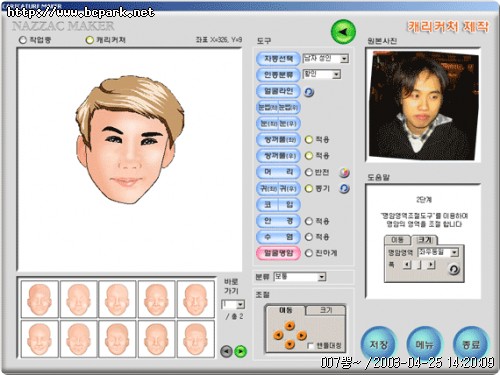Screen dimensions: 500x375
Task: Move the selection down with the orange down arrow
Action: click(x=290, y=344)
